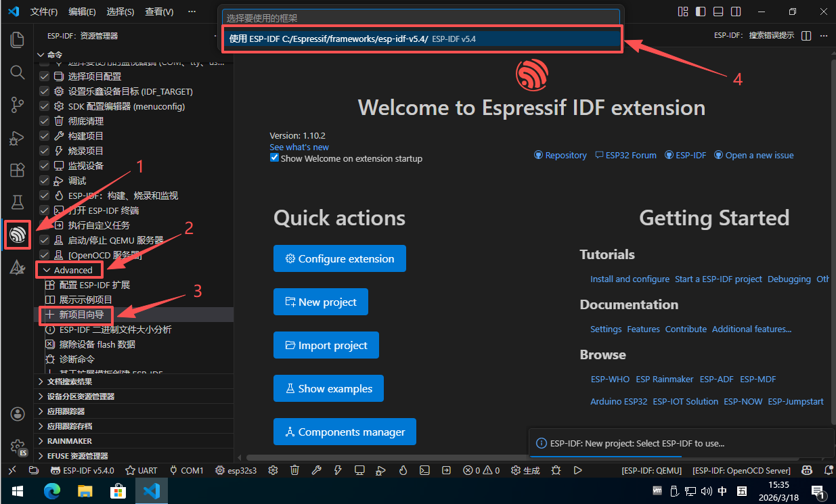836x504 pixels.
Task: Open Microsoft Edge from Windows taskbar
Action: click(51, 490)
